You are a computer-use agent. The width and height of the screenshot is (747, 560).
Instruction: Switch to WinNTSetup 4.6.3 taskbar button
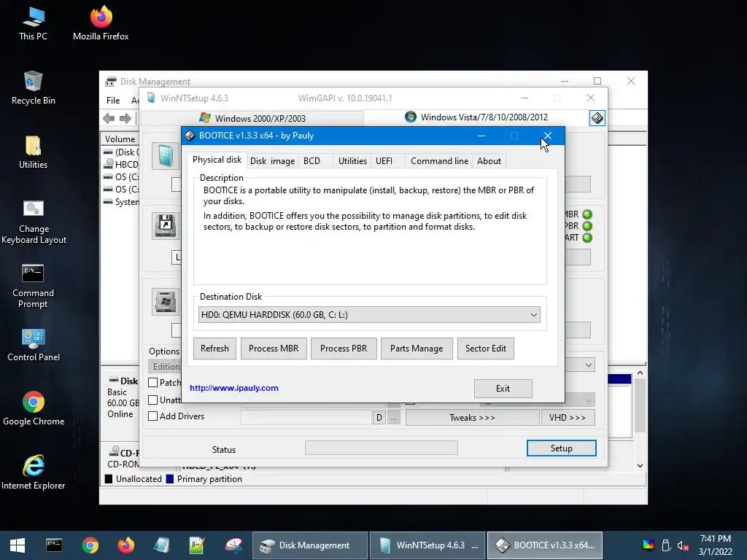427,545
